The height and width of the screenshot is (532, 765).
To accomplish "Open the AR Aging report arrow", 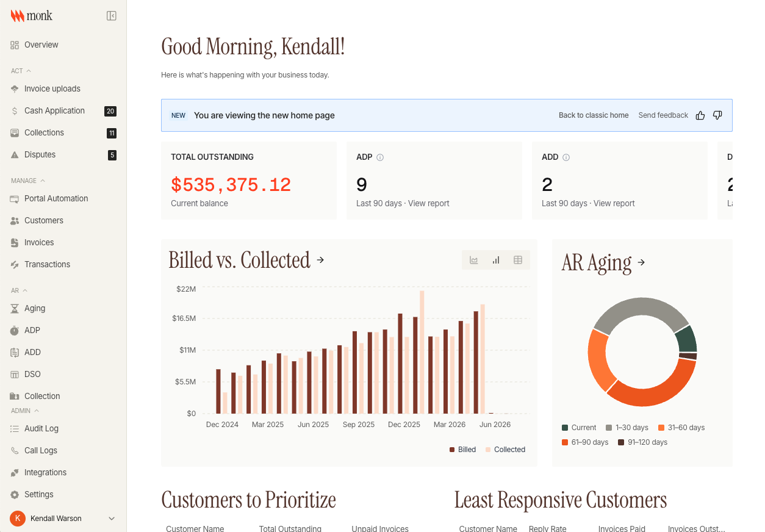I will click(641, 262).
